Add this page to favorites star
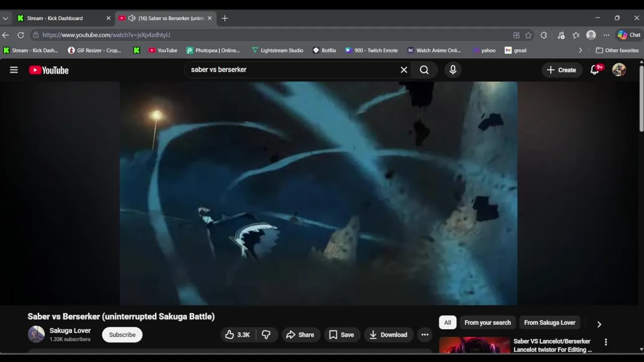The image size is (644, 362). pos(528,35)
